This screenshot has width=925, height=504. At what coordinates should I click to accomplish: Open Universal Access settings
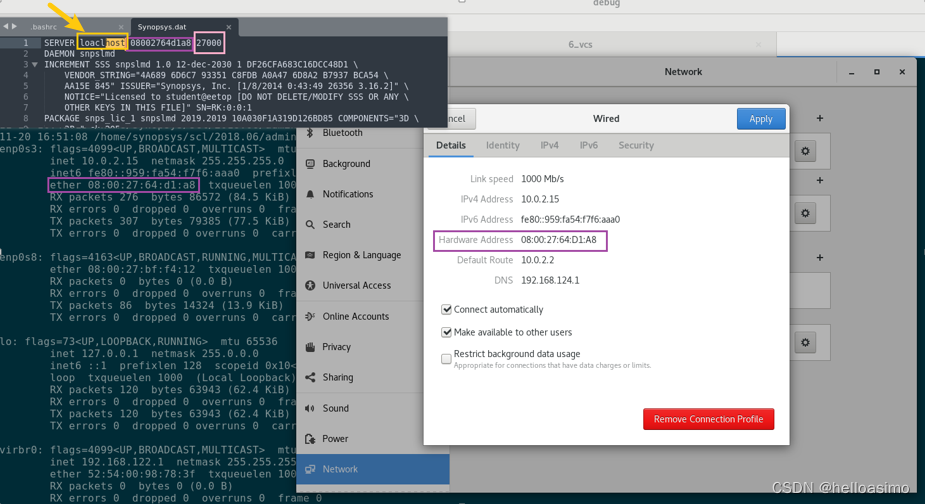[x=356, y=286]
